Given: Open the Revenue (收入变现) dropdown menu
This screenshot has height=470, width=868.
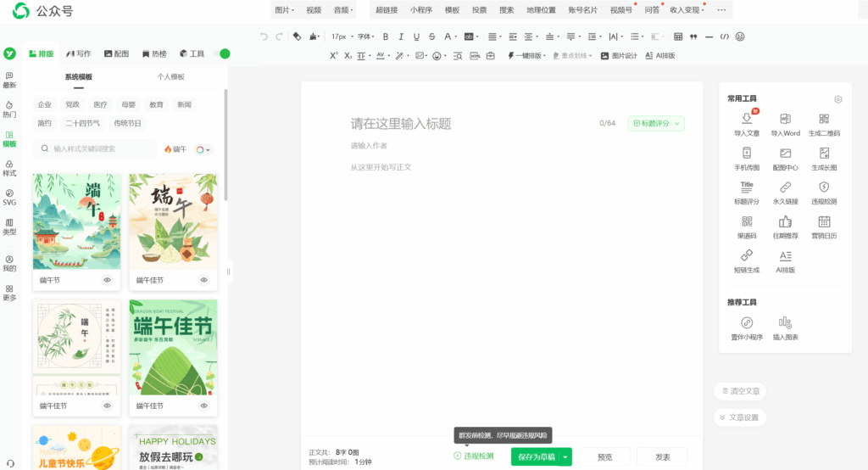Looking at the screenshot, I should (687, 10).
